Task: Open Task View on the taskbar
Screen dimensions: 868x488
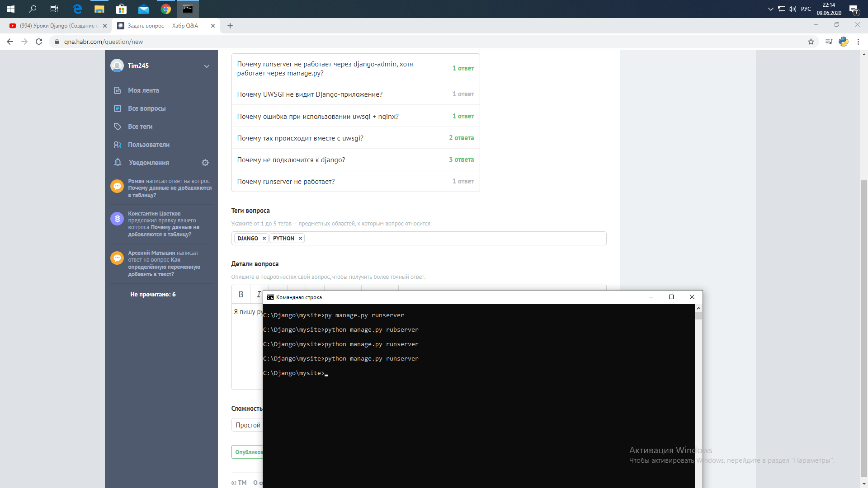Action: point(54,9)
